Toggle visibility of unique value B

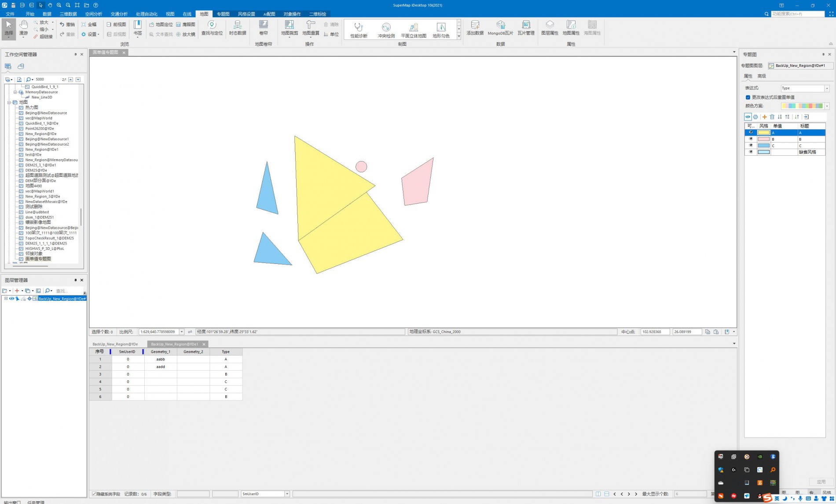coord(751,139)
